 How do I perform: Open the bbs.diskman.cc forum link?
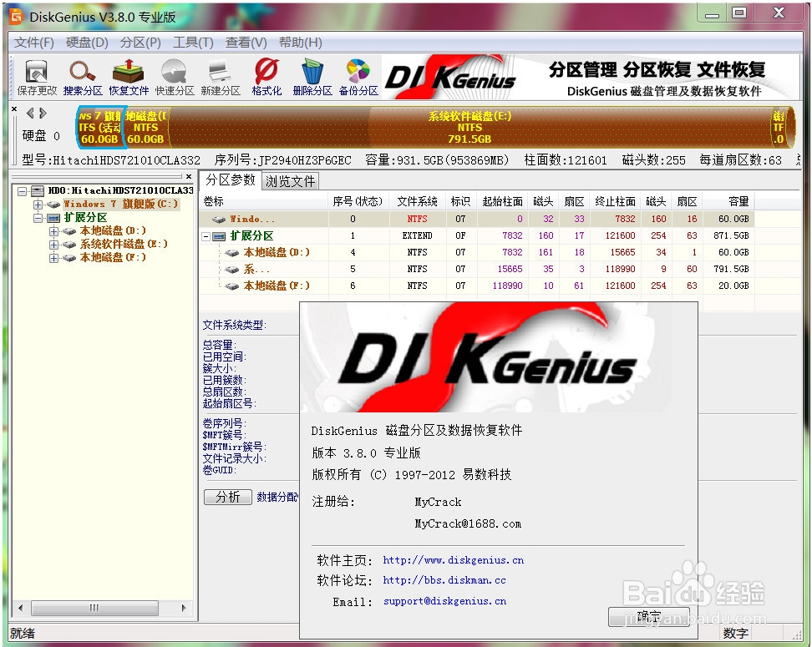444,580
